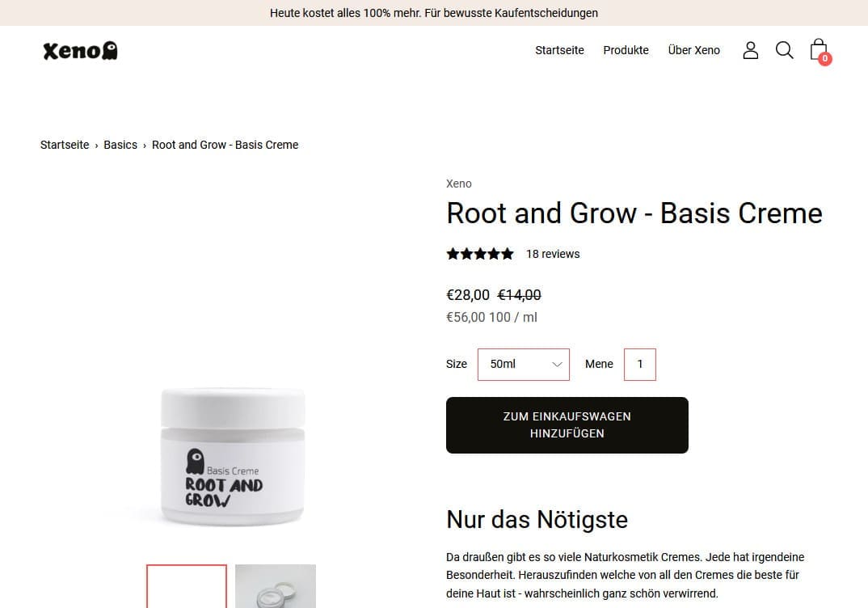This screenshot has width=868, height=608.
Task: Go to Startseite in top navigation
Action: pyautogui.click(x=559, y=50)
